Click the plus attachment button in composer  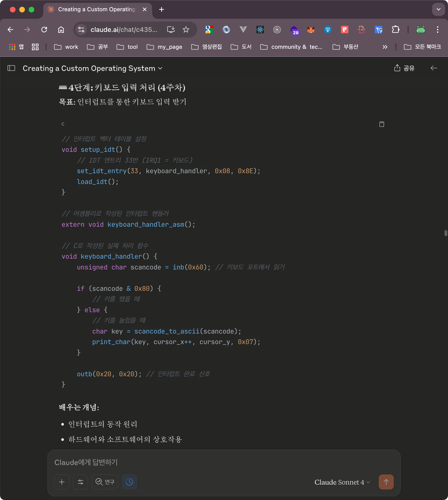(62, 482)
